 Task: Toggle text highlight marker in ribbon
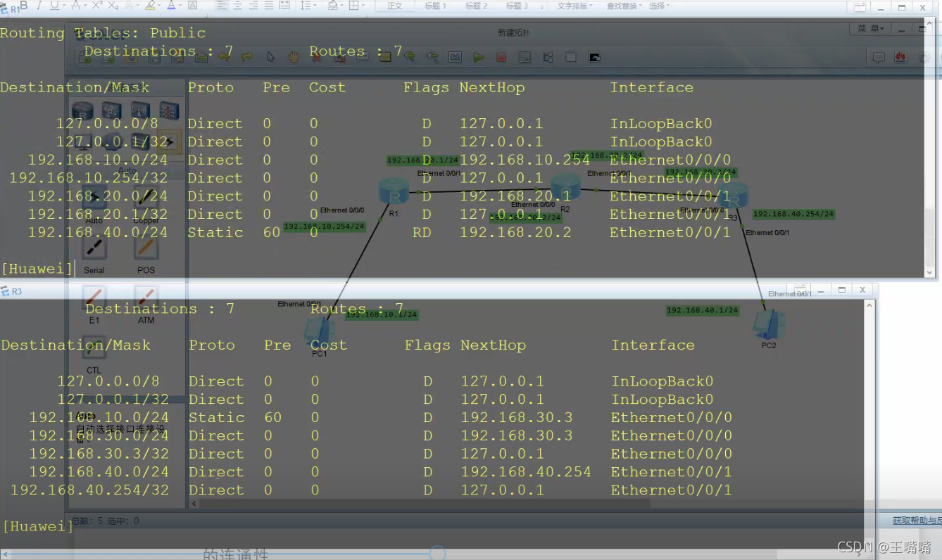tap(149, 6)
